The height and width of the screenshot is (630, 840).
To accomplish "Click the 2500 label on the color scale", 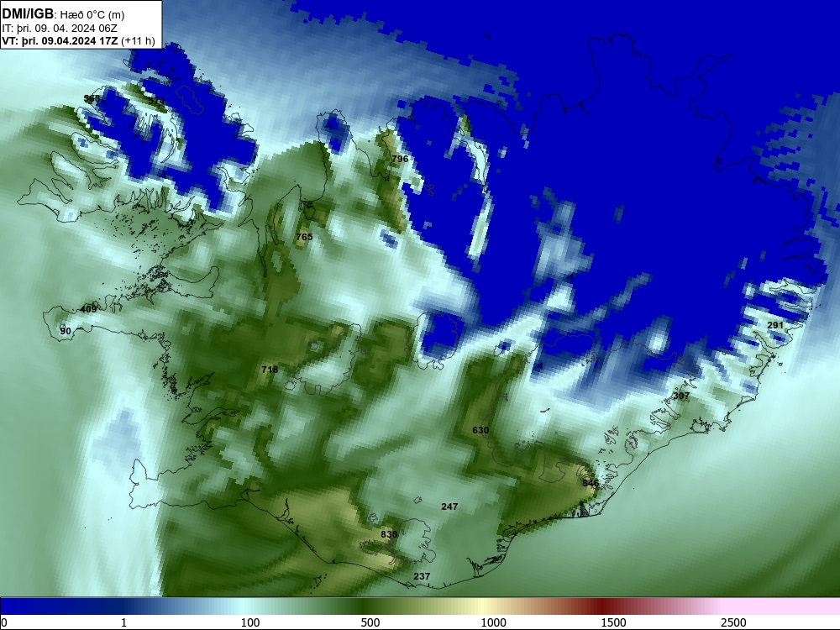I will click(733, 622).
